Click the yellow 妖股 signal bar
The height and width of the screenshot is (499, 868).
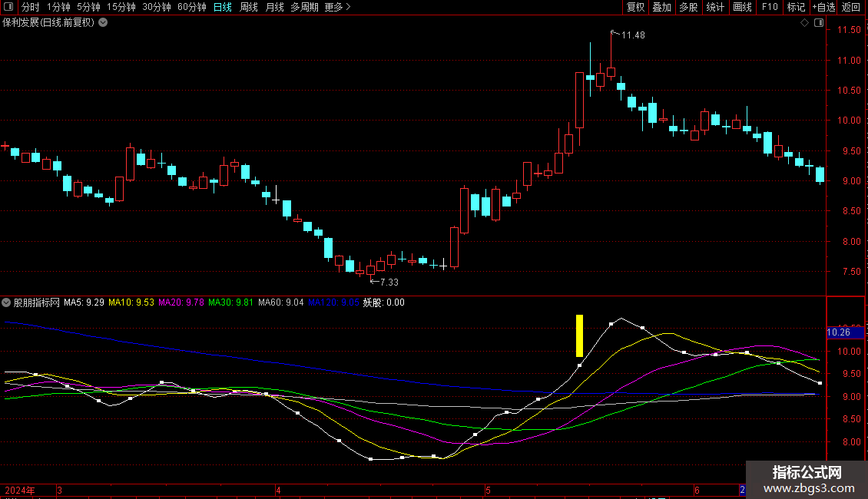tap(580, 335)
